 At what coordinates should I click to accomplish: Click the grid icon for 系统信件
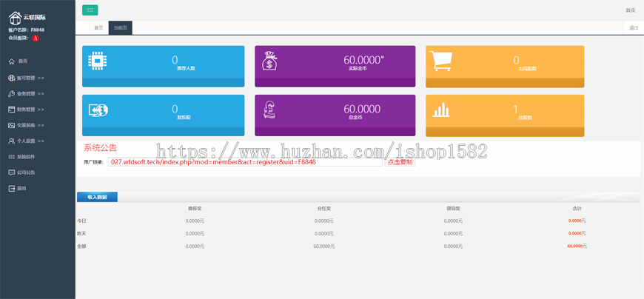(12, 157)
